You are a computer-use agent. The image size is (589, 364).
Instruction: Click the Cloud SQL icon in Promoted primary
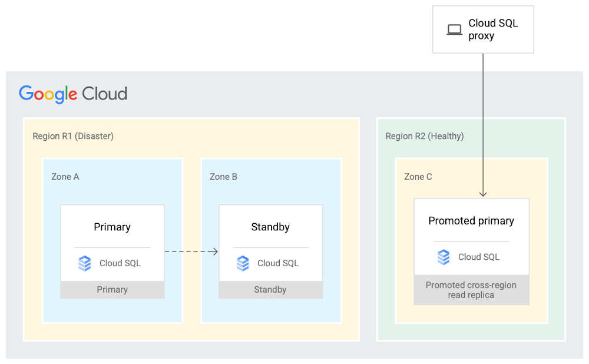point(443,257)
